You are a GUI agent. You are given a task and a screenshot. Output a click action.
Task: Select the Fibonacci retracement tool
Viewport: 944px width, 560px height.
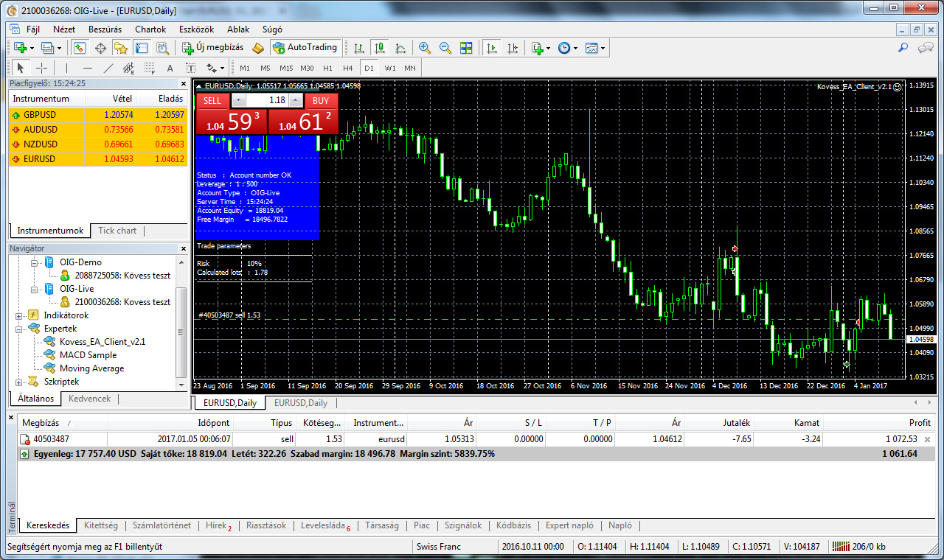click(149, 68)
